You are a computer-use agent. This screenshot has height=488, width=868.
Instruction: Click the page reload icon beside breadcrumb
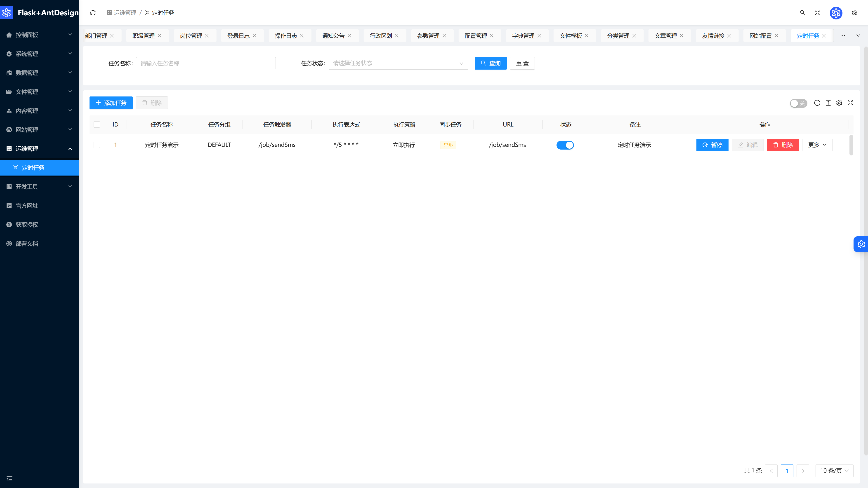(x=93, y=13)
